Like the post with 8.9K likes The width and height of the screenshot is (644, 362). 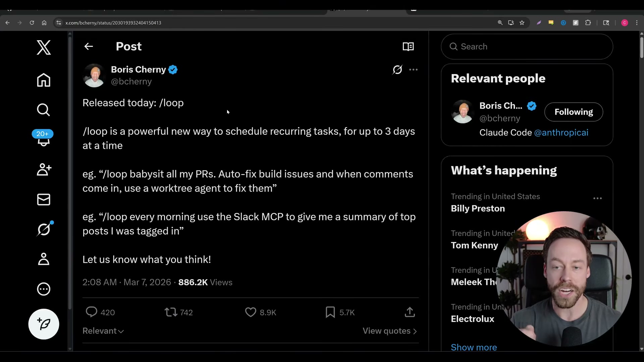point(260,312)
